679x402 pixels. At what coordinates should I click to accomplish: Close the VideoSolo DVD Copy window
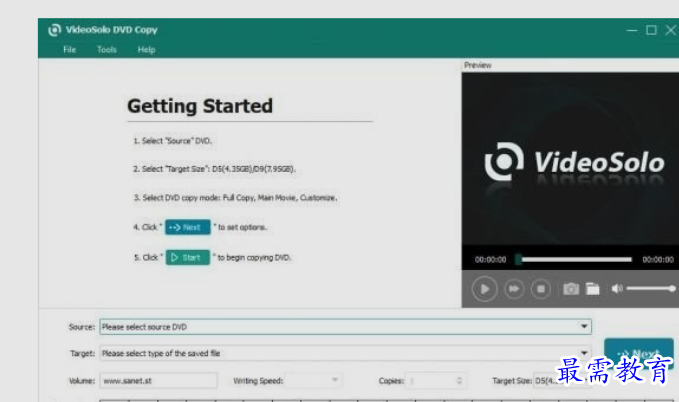coord(671,30)
